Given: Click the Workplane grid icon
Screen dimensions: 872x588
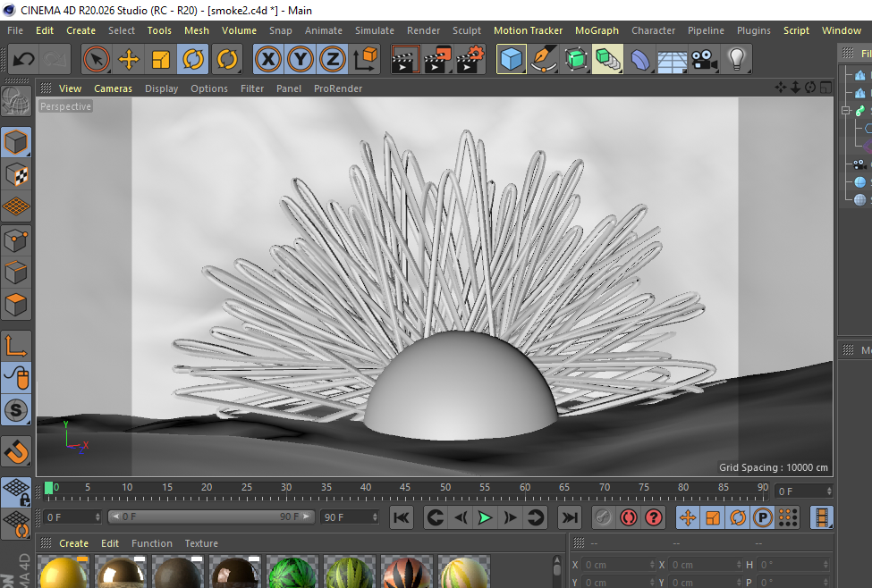Looking at the screenshot, I should point(16,206).
